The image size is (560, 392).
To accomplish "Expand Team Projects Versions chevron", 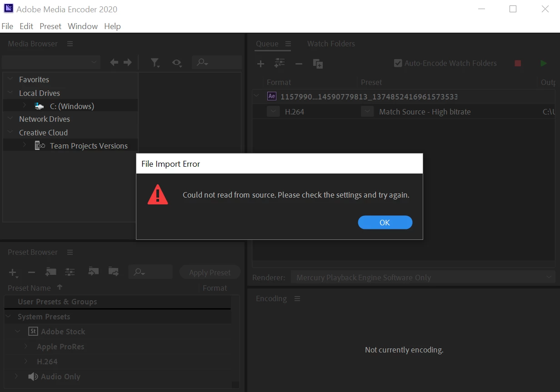I will (25, 145).
